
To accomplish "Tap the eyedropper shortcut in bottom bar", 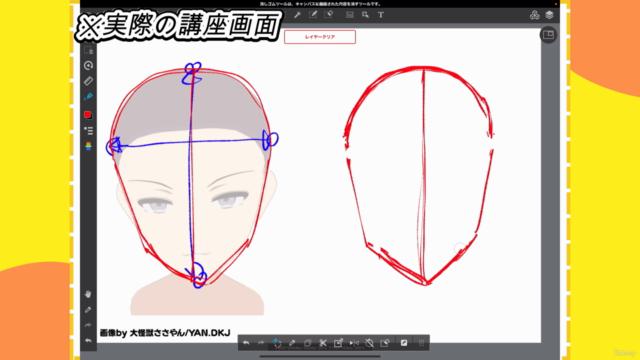I will 292,343.
